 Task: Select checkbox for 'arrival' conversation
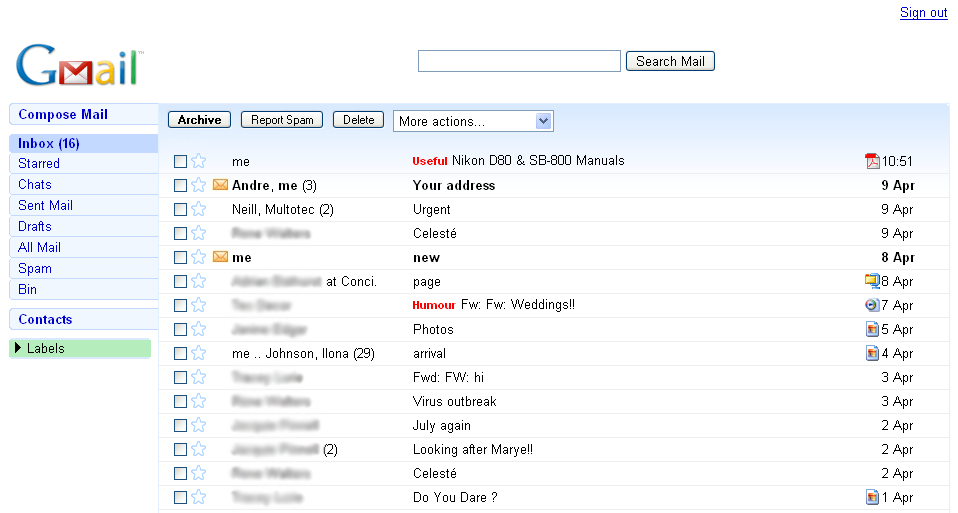point(180,354)
